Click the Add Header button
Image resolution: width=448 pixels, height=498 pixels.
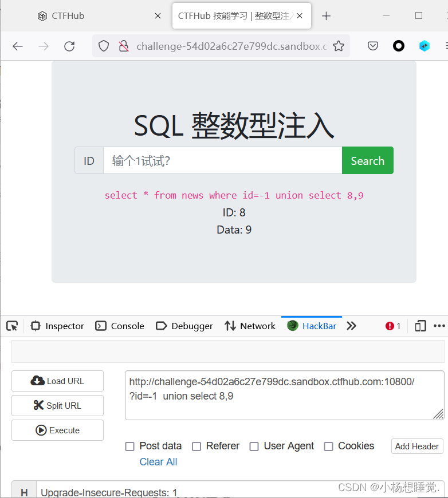(417, 446)
